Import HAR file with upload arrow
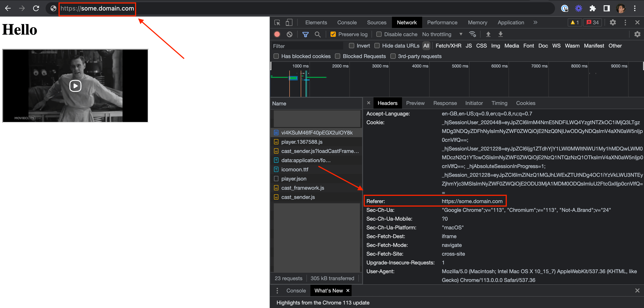The height and width of the screenshot is (308, 644). [488, 34]
